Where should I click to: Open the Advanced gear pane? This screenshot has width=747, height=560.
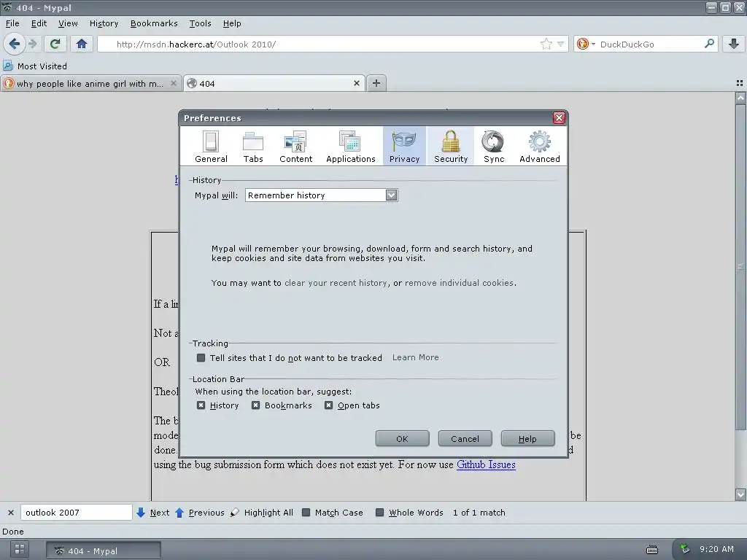[539, 147]
